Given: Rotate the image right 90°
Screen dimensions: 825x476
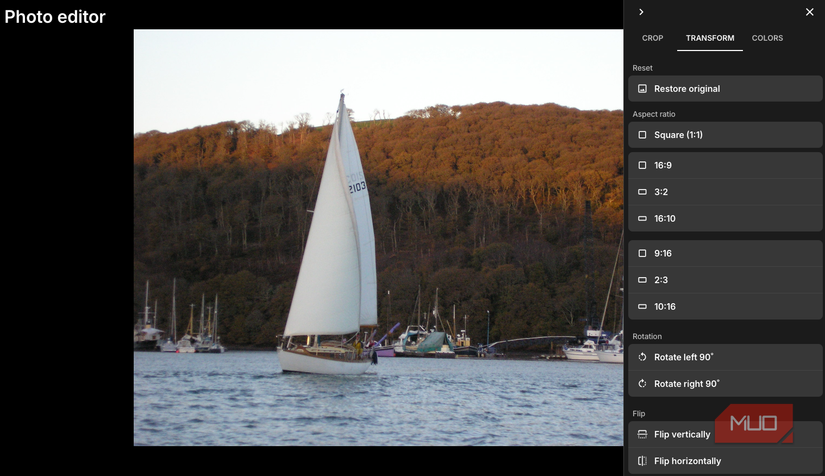Looking at the screenshot, I should point(725,384).
